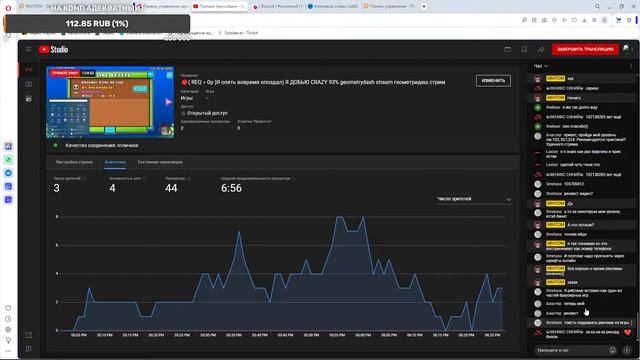
Task: Open a new browser tab with plus button
Action: [424, 7]
